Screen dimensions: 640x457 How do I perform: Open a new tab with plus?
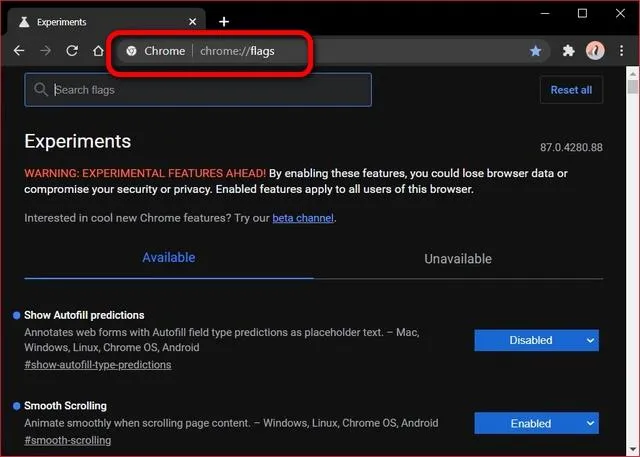224,22
